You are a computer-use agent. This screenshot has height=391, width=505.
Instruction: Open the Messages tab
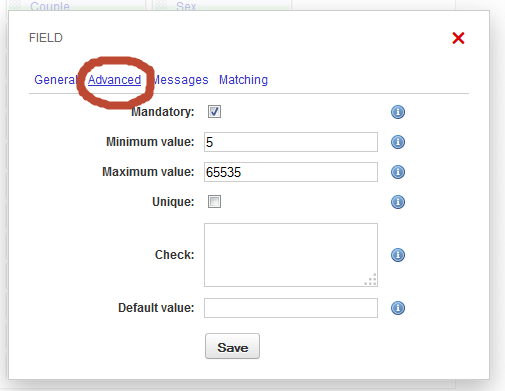181,80
